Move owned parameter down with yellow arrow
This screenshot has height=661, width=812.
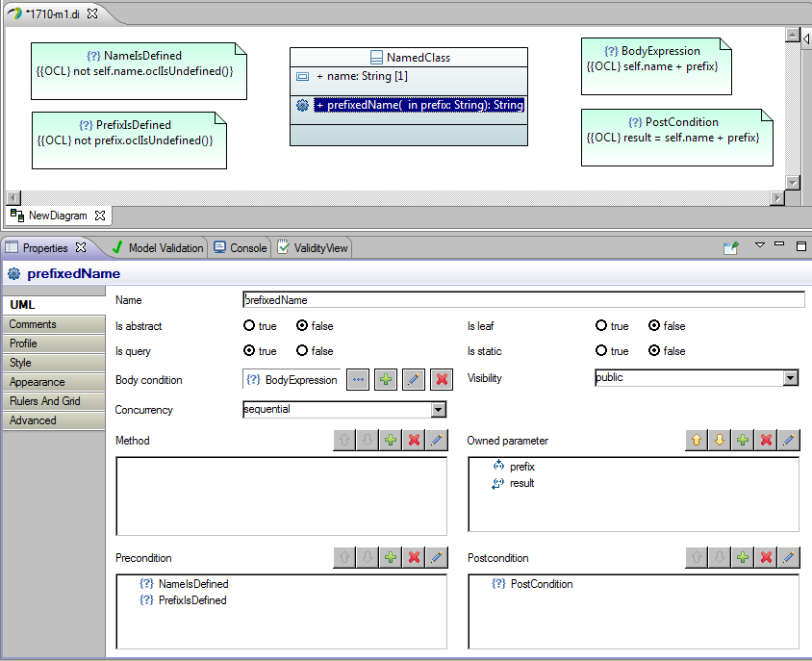pos(720,441)
